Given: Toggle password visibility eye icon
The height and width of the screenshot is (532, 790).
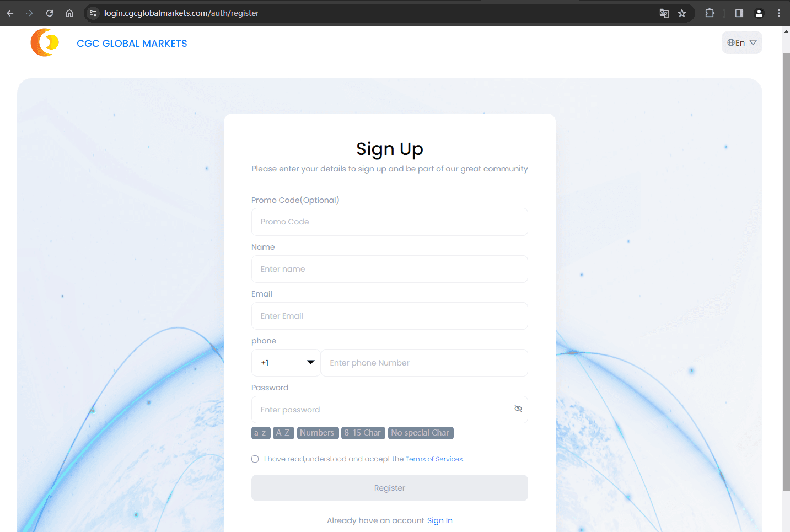Looking at the screenshot, I should coord(518,409).
